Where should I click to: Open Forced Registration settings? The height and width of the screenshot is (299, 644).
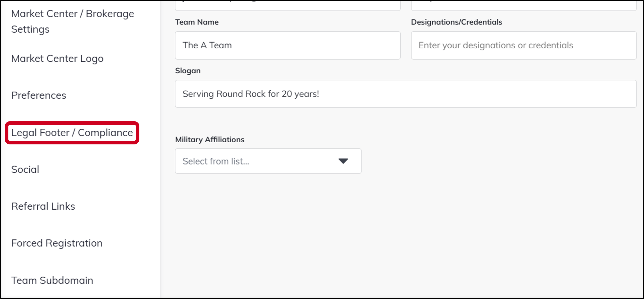[57, 243]
